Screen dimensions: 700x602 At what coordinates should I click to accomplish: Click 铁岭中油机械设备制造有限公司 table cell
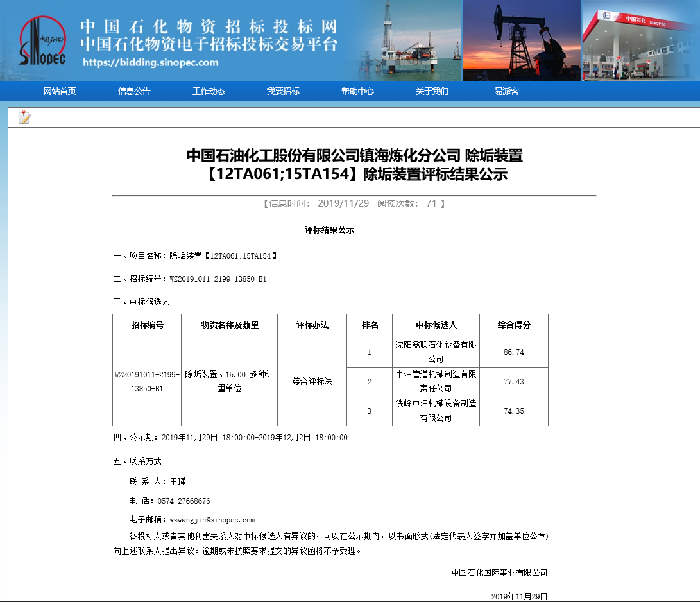(436, 411)
